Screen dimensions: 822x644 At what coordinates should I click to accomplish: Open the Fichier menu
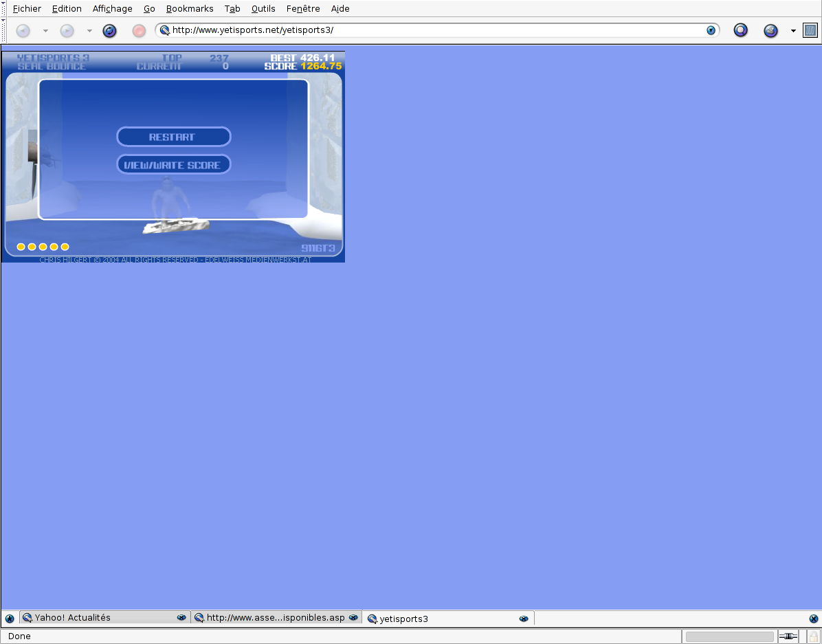pyautogui.click(x=27, y=8)
